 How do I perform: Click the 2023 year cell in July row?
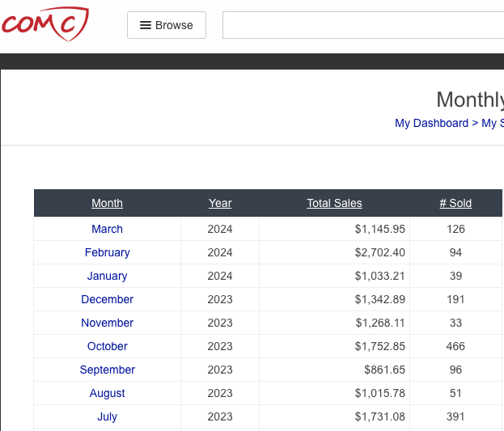(220, 416)
